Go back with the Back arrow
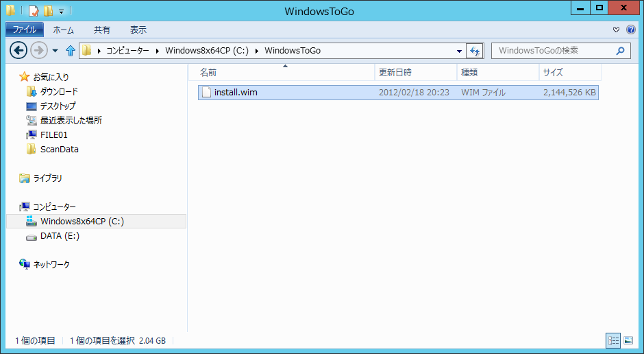 [18, 51]
